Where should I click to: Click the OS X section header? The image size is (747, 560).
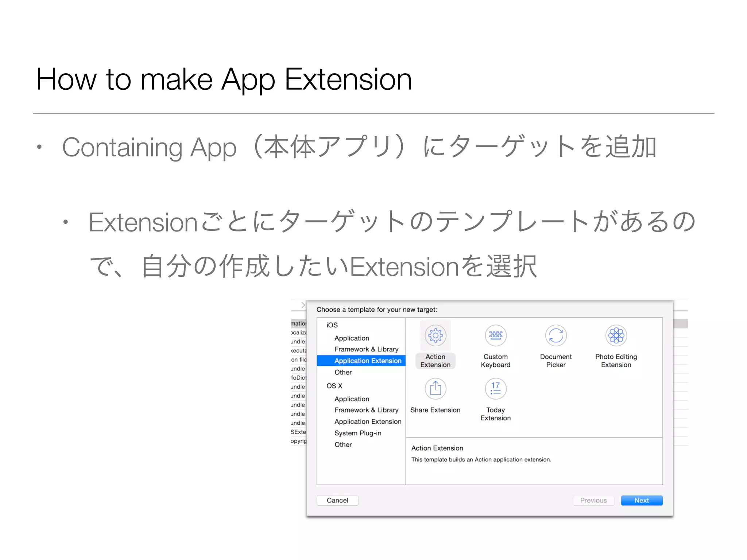point(334,386)
